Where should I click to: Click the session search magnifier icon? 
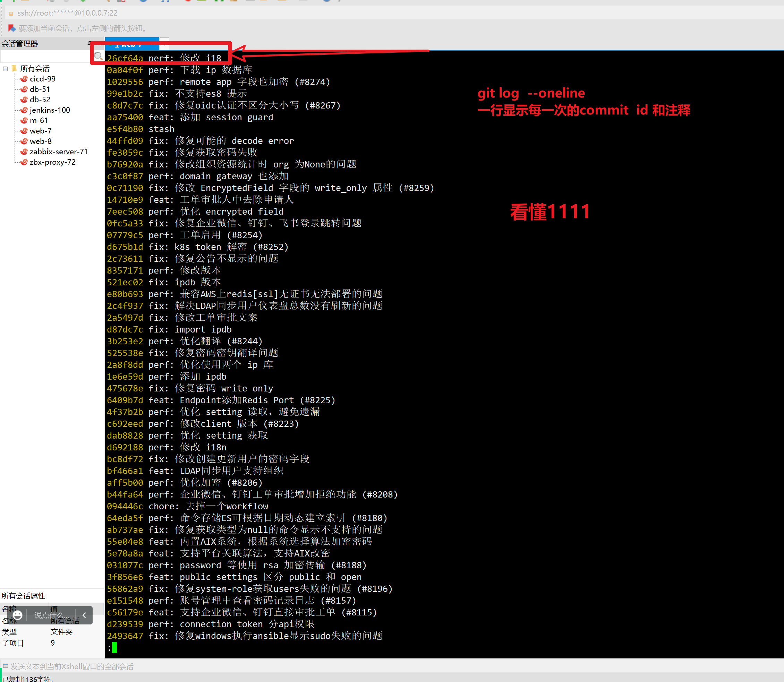click(98, 56)
